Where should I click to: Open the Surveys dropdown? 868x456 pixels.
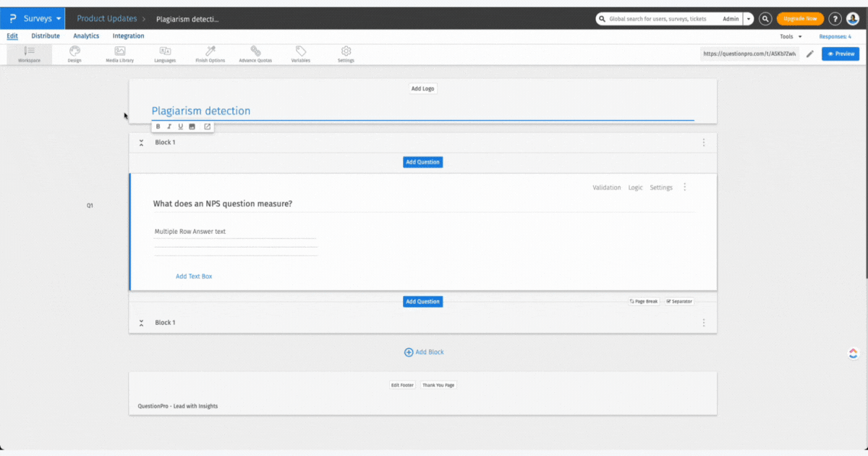pos(43,19)
